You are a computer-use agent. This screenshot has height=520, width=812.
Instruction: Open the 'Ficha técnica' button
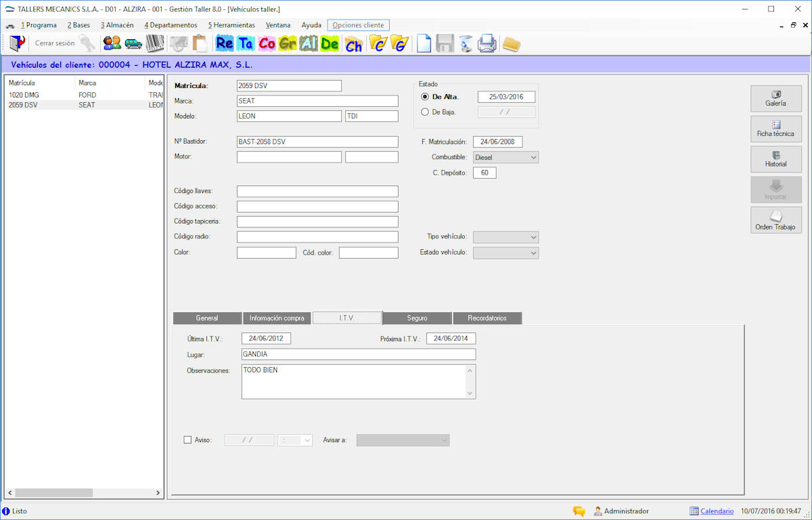776,129
